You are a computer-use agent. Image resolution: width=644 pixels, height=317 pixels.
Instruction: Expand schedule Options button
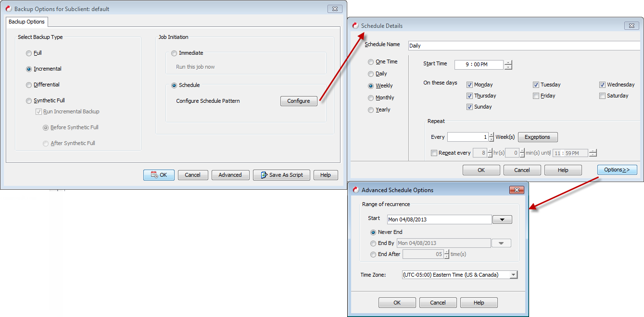[x=617, y=170]
